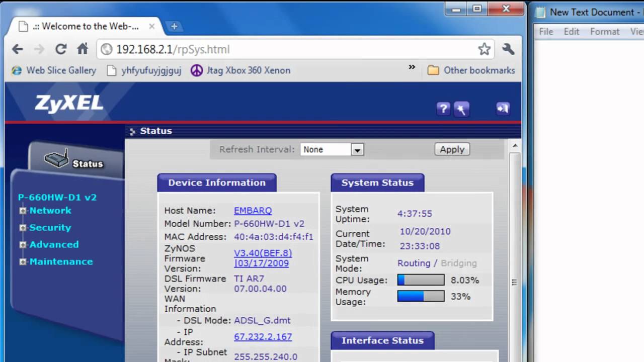Open the Other bookmarks folder
644x362 pixels.
click(471, 70)
